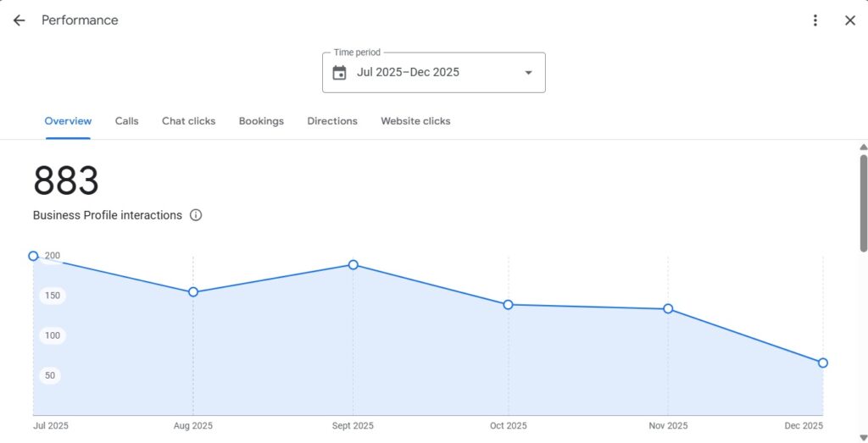Open the three-dot more options menu
Image resolution: width=868 pixels, height=443 pixels.
815,20
